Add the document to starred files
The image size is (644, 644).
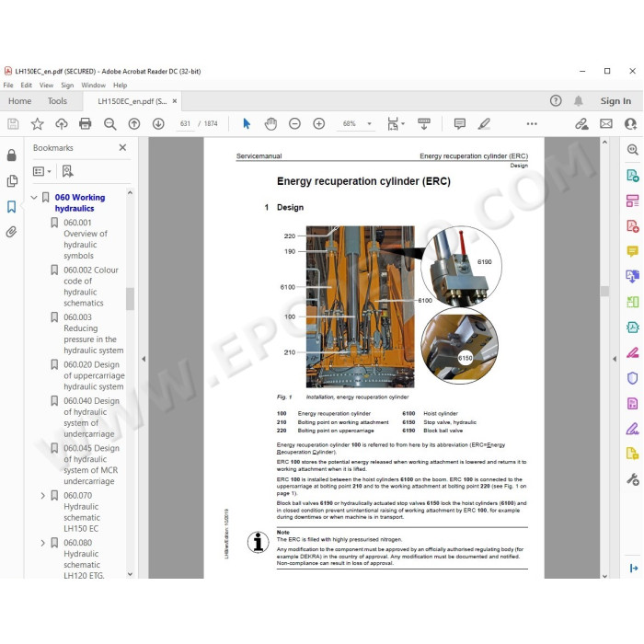point(37,123)
